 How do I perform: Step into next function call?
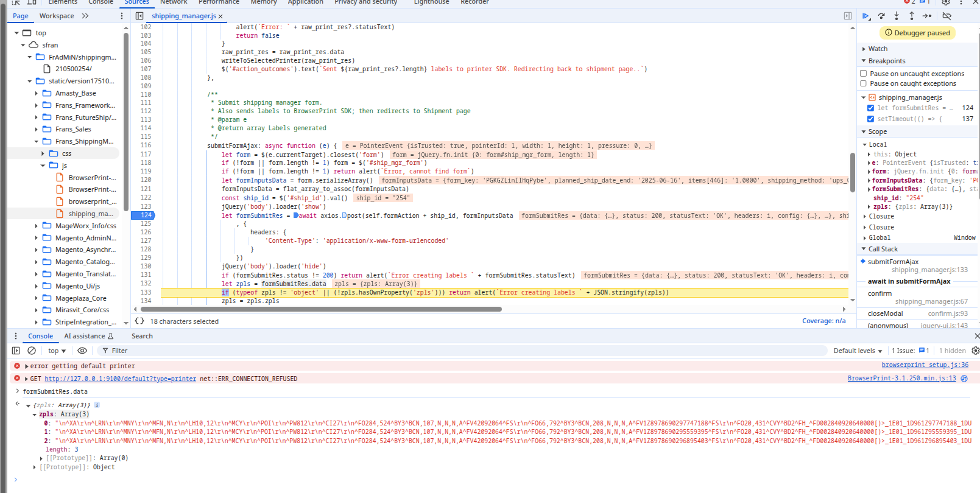point(897,16)
